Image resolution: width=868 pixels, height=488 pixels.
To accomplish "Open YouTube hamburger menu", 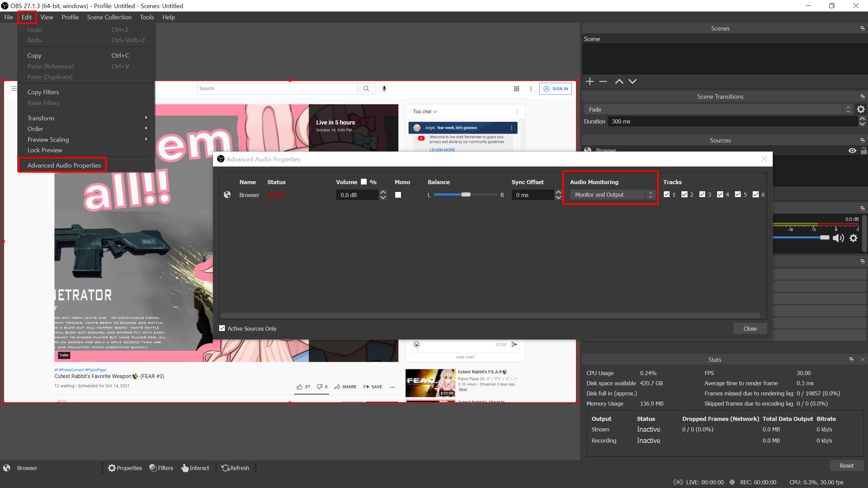I will click(14, 89).
